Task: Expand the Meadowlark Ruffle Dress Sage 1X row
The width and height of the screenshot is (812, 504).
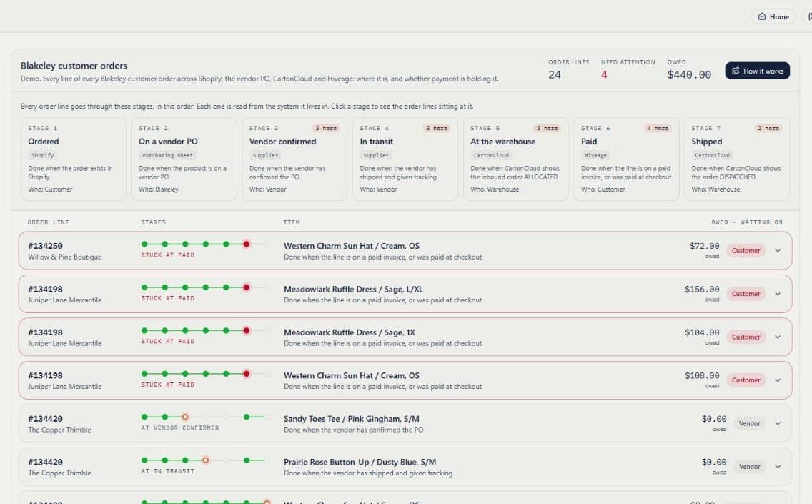Action: [x=405, y=337]
